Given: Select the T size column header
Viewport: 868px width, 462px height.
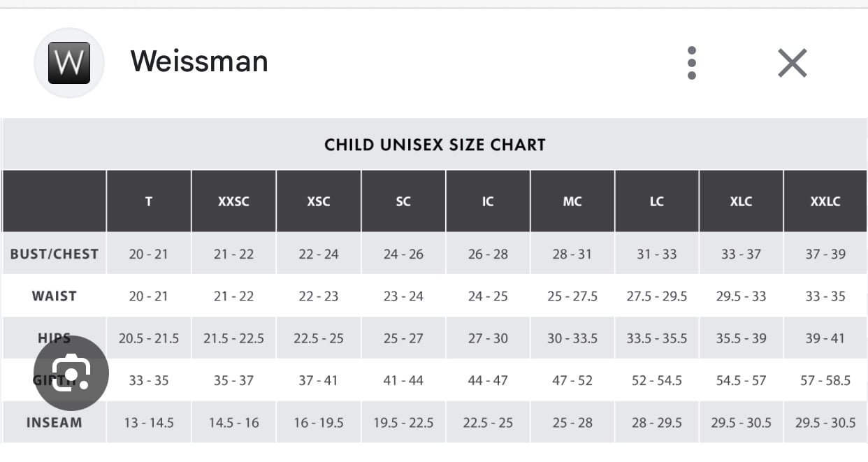Looking at the screenshot, I should click(x=149, y=201).
